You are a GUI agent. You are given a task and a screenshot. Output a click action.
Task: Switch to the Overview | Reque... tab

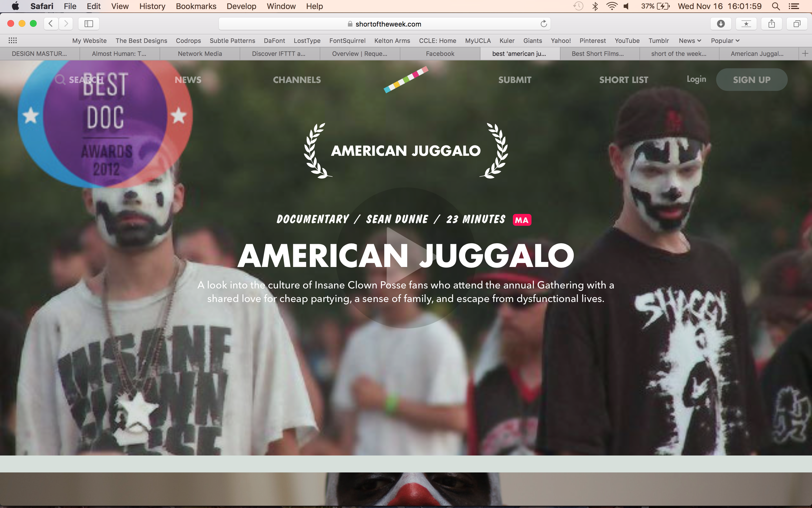360,53
